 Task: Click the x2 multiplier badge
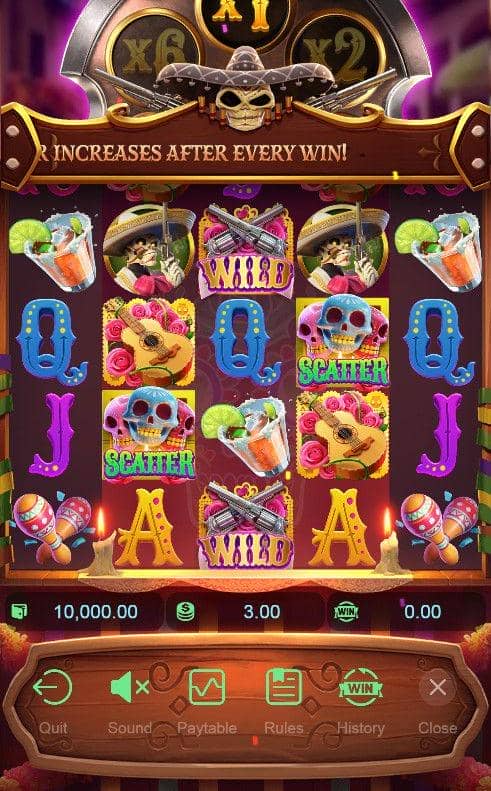pos(339,51)
